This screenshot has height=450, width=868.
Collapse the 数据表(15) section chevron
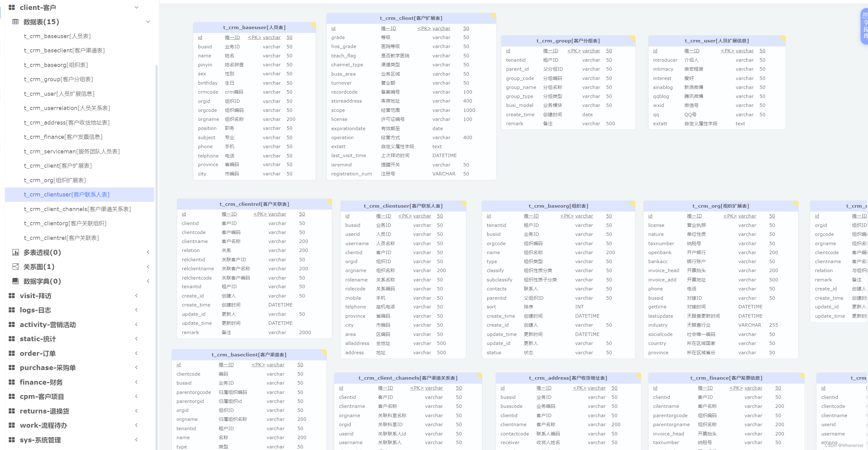pyautogui.click(x=148, y=22)
